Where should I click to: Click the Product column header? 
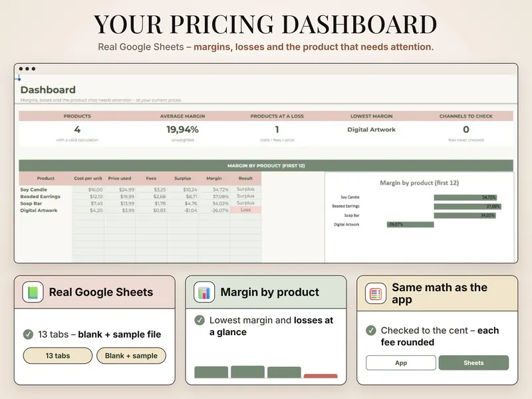click(x=45, y=178)
